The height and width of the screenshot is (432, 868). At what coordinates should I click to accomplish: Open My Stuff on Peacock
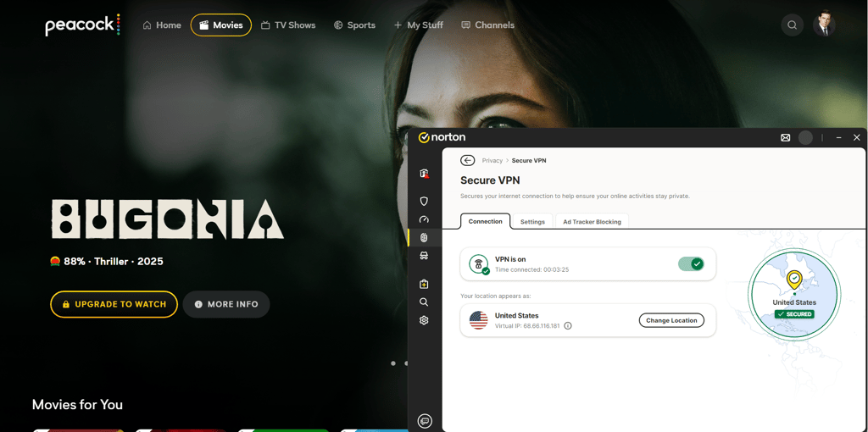(418, 25)
